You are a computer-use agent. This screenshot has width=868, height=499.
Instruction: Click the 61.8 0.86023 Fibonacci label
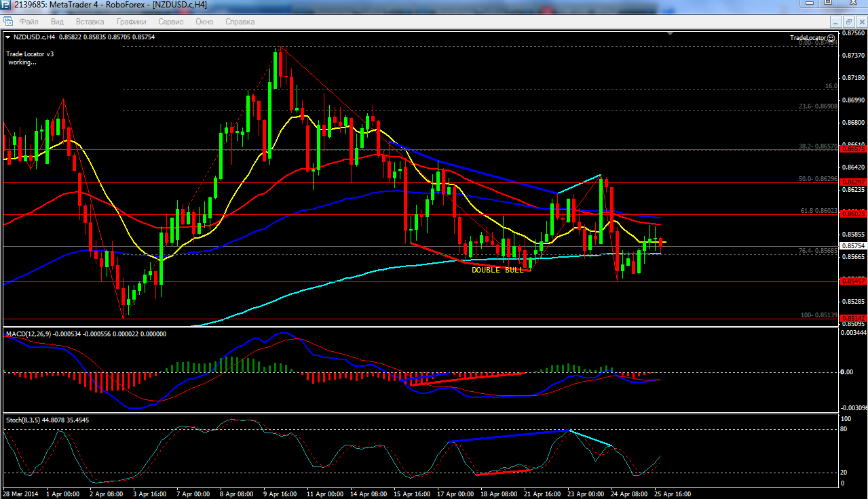818,211
